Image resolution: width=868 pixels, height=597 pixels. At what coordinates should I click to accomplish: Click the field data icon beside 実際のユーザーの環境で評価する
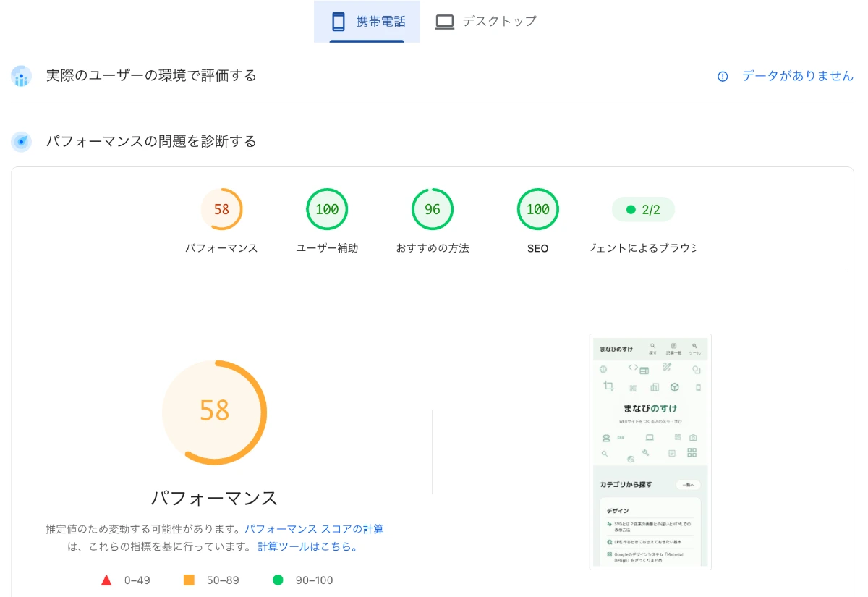tap(22, 76)
